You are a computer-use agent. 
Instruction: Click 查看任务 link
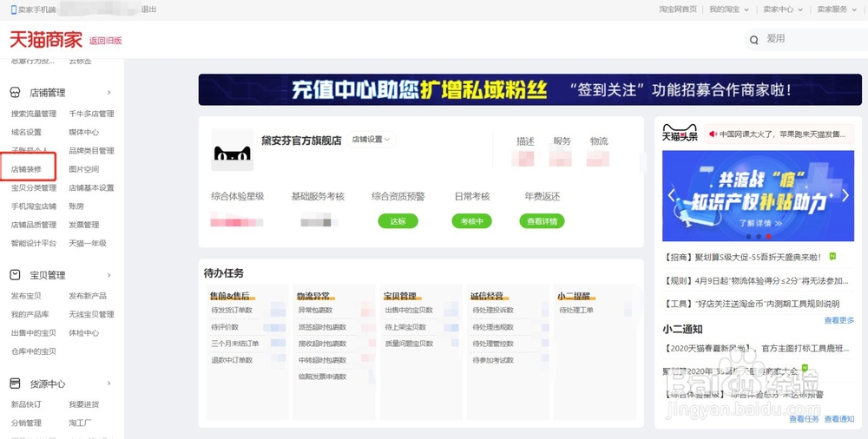[x=805, y=419]
